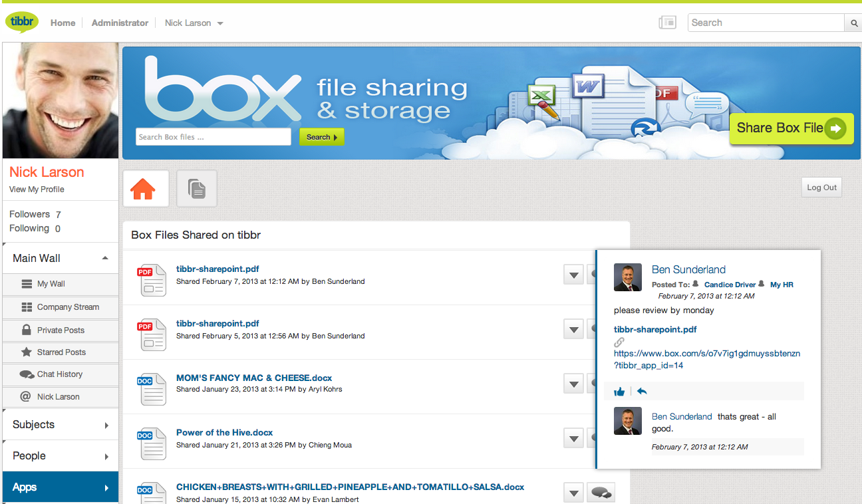Open Administrator in top navigation

[x=120, y=23]
